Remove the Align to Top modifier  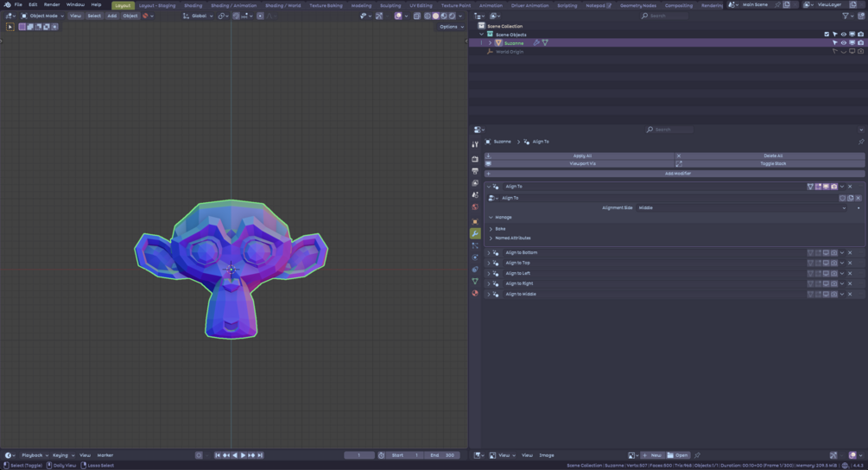(850, 263)
